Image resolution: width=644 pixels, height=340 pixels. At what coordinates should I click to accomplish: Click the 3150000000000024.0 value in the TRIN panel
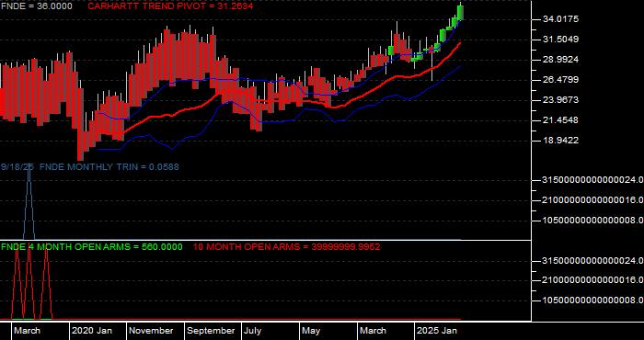592,180
